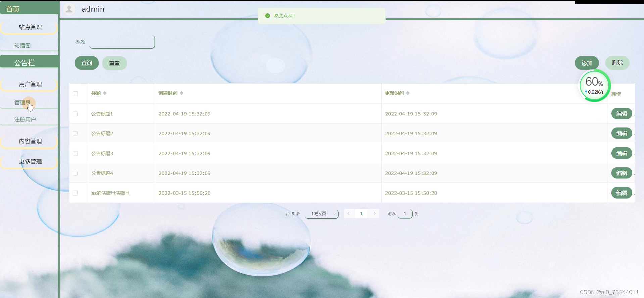Click the admin user avatar icon
The width and height of the screenshot is (644, 298).
(x=69, y=9)
